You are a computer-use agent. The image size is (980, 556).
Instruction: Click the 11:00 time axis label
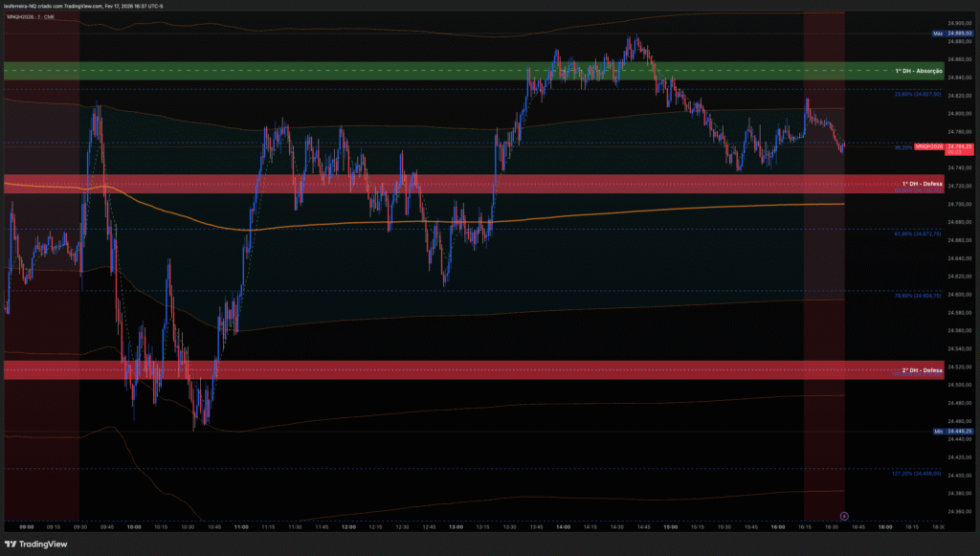pyautogui.click(x=241, y=527)
